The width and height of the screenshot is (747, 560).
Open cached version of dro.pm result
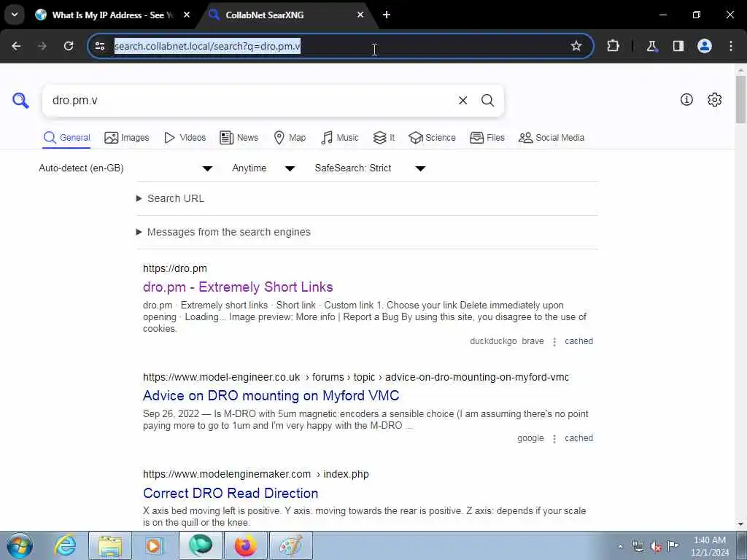tap(578, 341)
